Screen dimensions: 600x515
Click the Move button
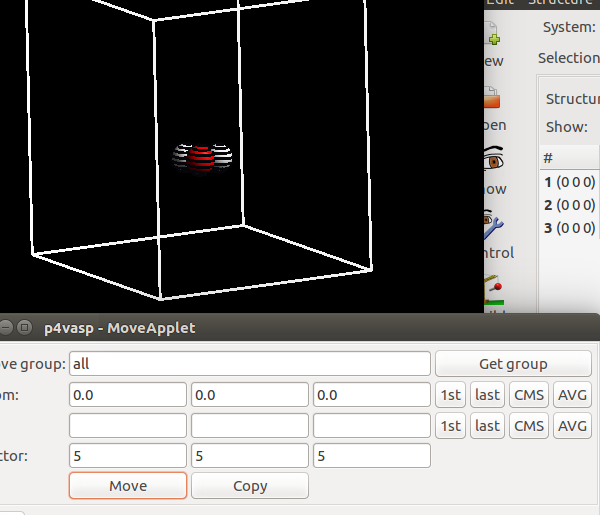[x=127, y=486]
